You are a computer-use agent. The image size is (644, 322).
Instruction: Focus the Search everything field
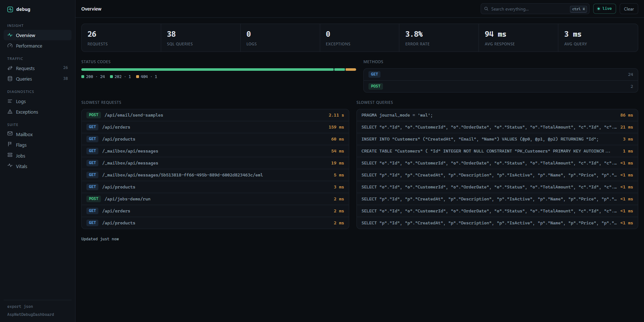coord(535,9)
